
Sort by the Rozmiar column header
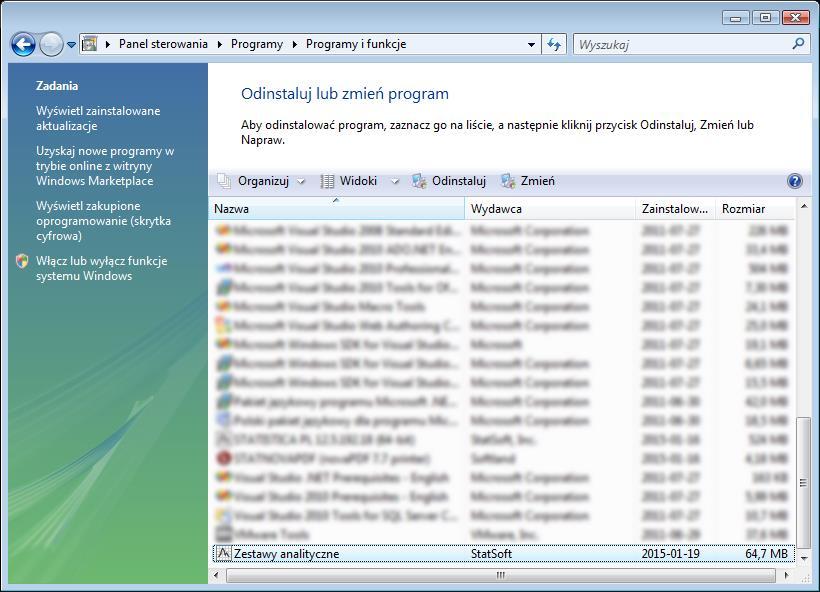click(755, 209)
